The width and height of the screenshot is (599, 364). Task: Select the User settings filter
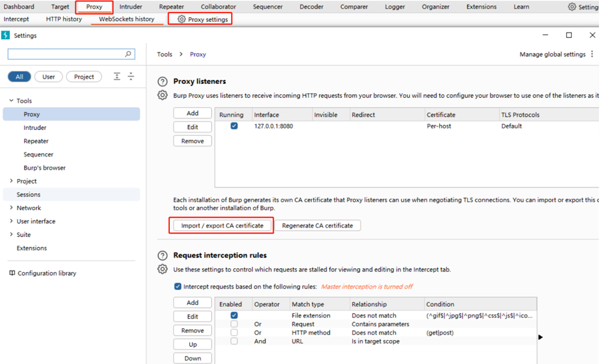click(49, 77)
